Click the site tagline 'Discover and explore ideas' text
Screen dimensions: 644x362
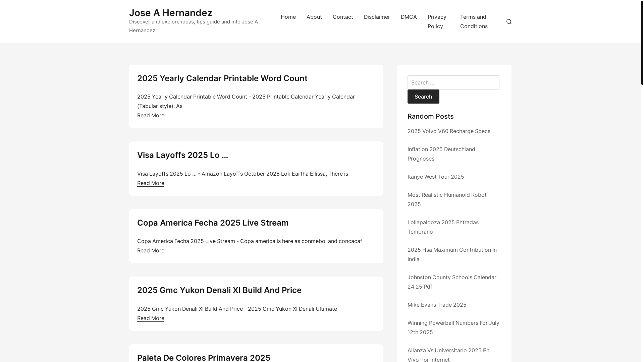[x=194, y=26]
